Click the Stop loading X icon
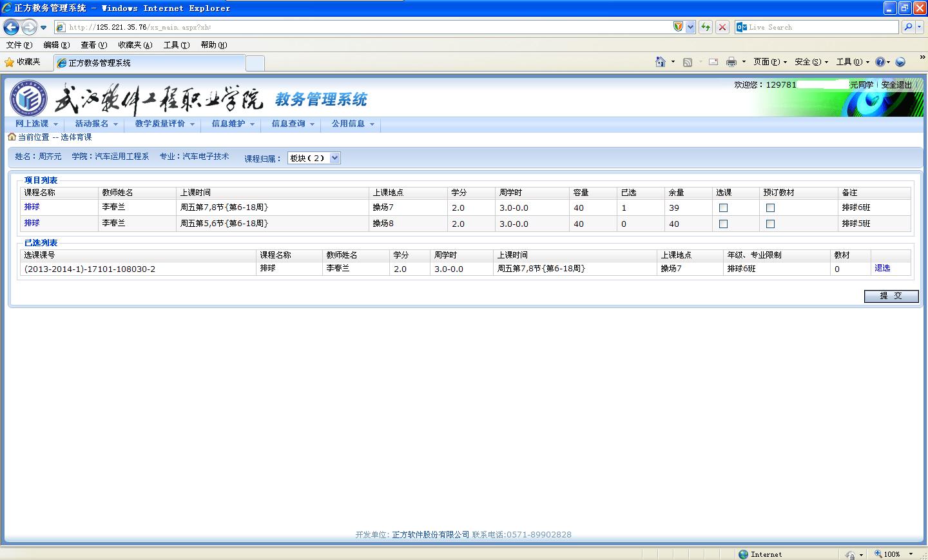 (x=722, y=27)
